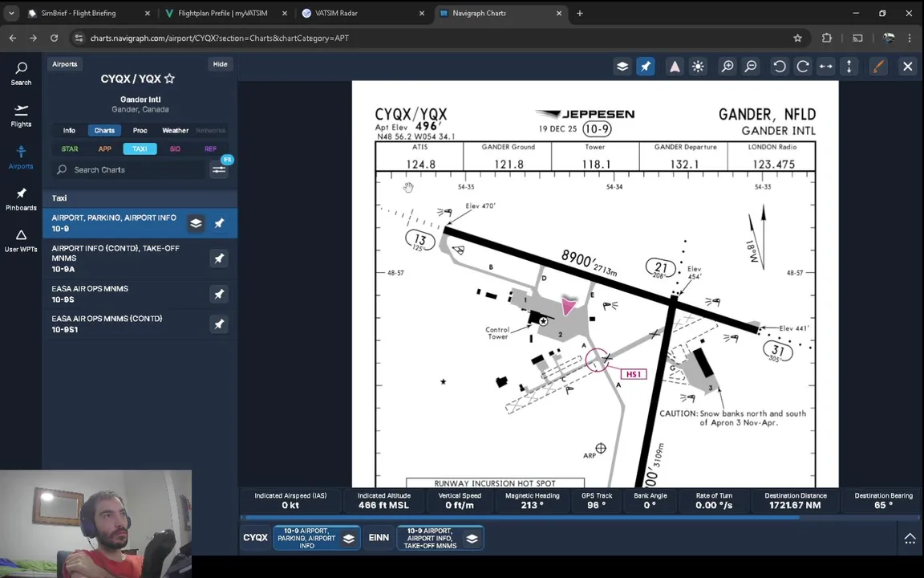Image resolution: width=924 pixels, height=578 pixels.
Task: Click the address bar URL
Action: [x=219, y=38]
